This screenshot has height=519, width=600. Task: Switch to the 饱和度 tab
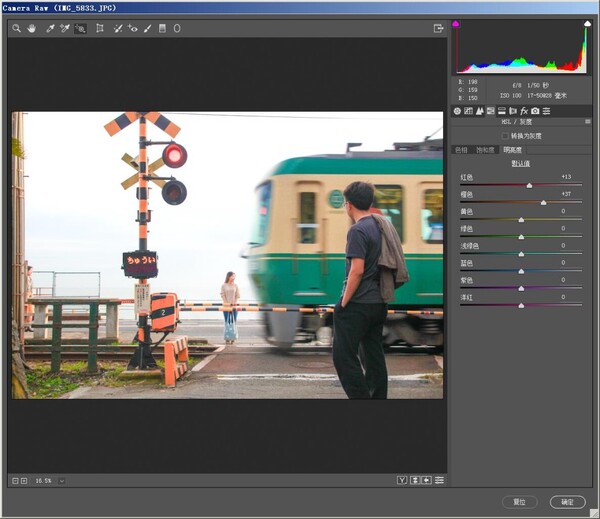[485, 150]
